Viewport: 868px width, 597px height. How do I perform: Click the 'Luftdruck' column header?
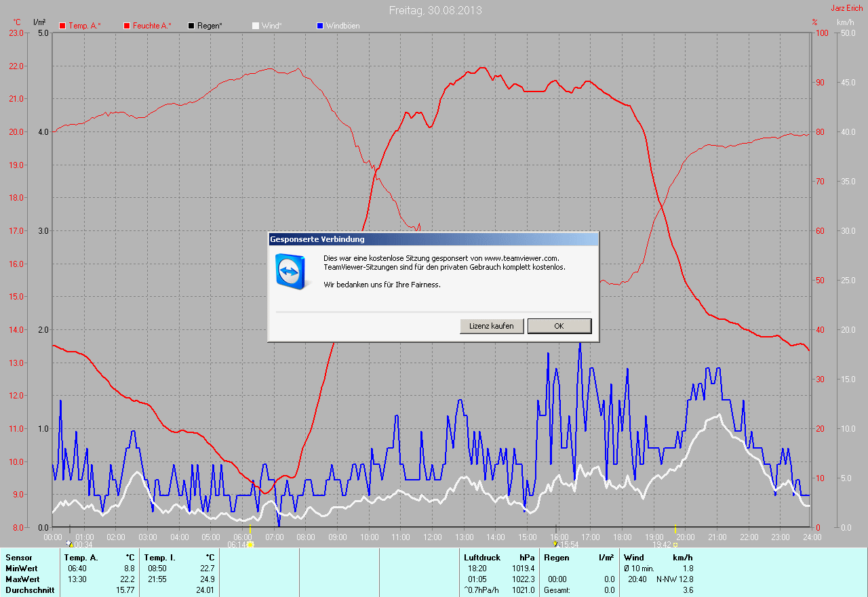482,558
